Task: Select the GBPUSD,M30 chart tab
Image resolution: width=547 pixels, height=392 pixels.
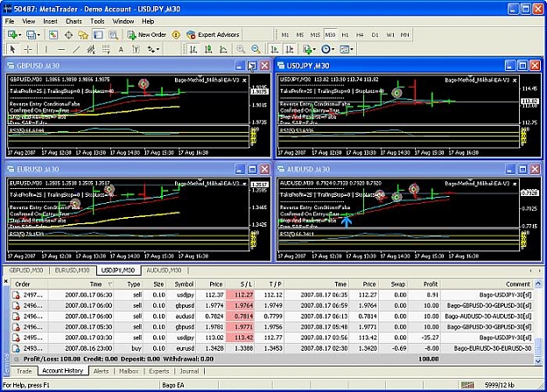Action: (x=26, y=270)
